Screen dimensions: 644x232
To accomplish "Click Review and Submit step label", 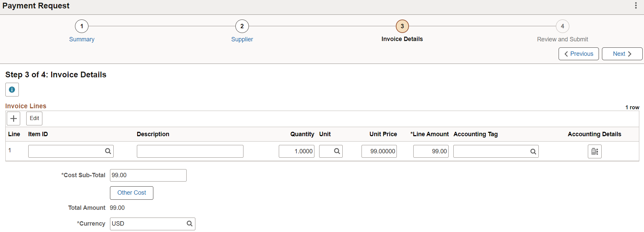I will pyautogui.click(x=563, y=39).
